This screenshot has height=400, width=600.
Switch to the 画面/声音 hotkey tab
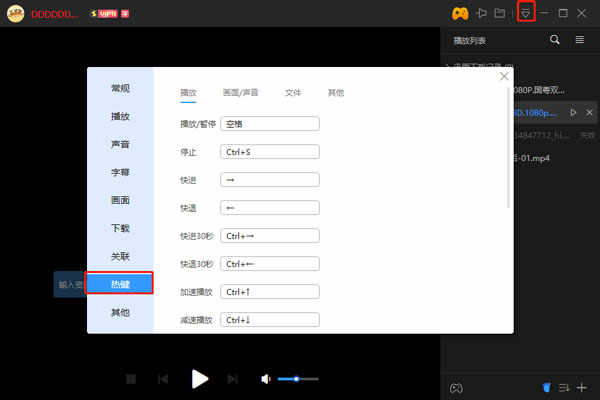[x=240, y=93]
